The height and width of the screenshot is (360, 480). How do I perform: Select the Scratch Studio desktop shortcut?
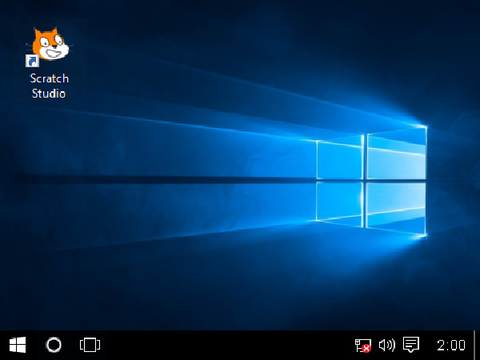tap(49, 63)
